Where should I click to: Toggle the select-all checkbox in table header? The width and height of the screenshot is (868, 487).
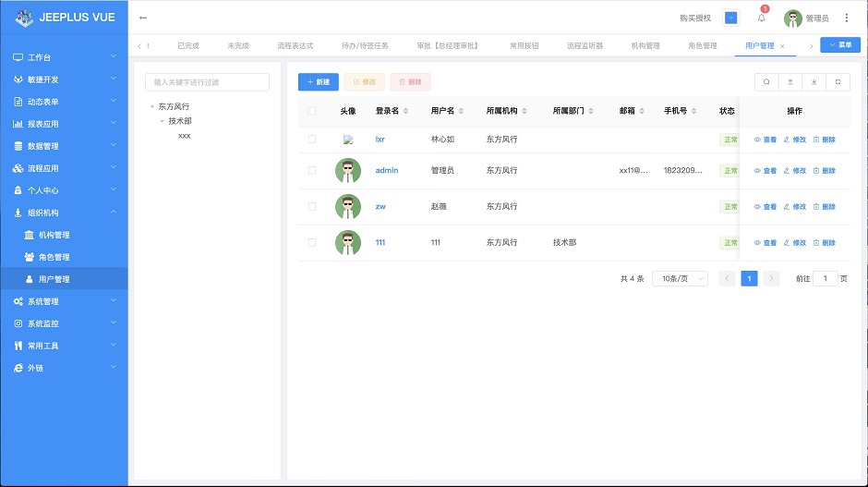[x=312, y=111]
